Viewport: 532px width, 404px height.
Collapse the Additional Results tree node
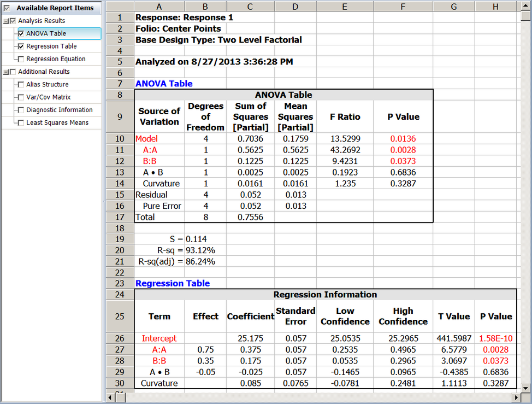[x=6, y=72]
